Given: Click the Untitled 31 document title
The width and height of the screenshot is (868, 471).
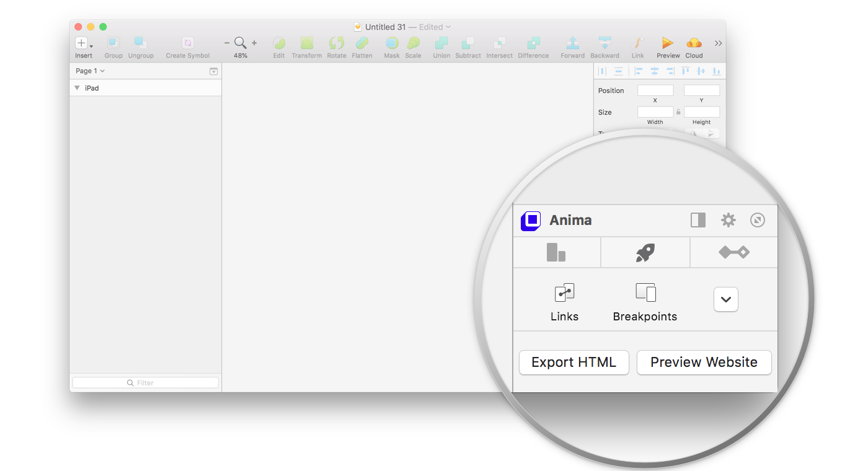Looking at the screenshot, I should [385, 27].
